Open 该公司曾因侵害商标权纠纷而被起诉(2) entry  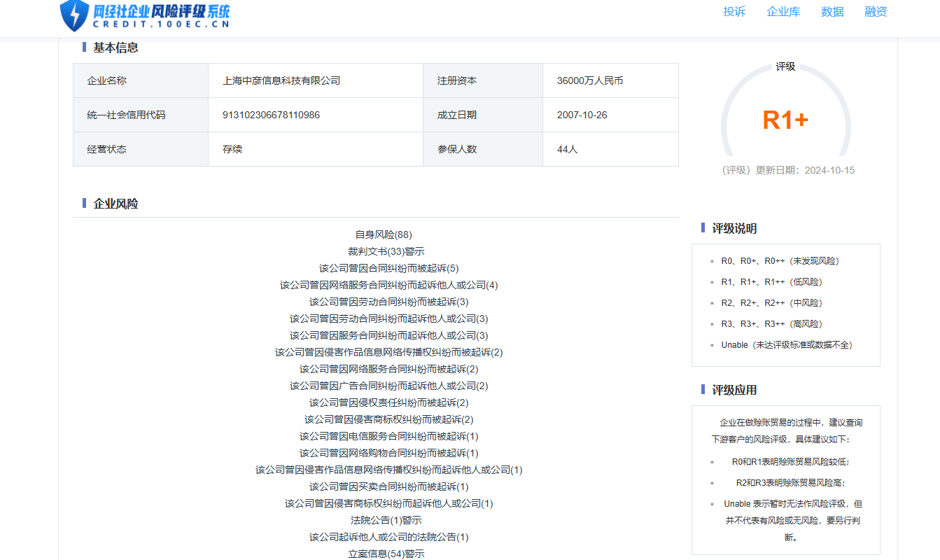click(x=388, y=419)
